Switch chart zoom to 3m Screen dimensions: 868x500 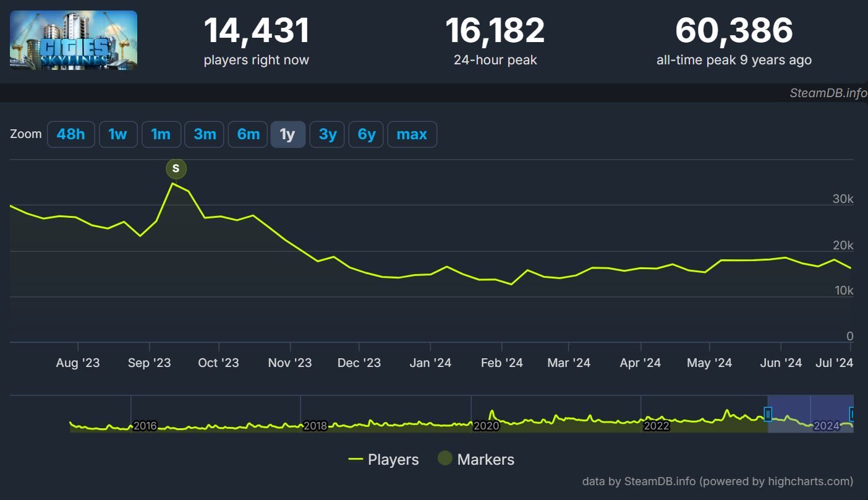click(205, 134)
